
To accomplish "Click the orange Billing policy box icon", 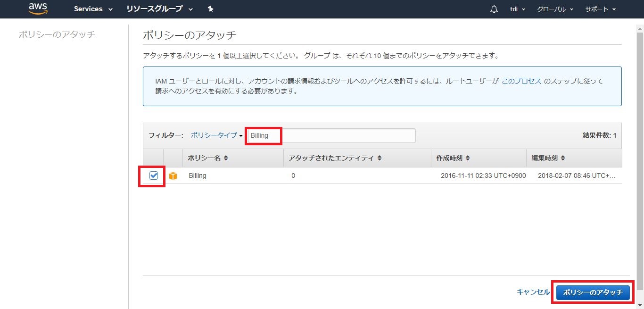I will (x=173, y=176).
